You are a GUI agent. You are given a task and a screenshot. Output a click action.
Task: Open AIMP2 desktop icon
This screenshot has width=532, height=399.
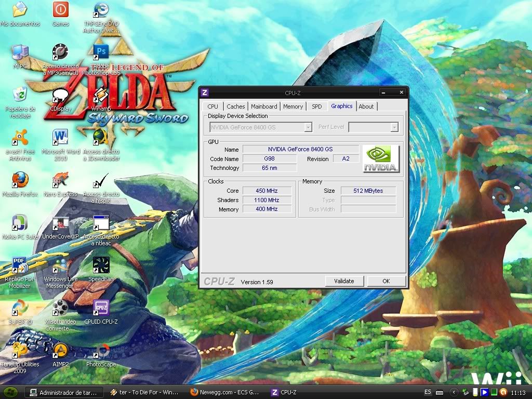click(60, 351)
